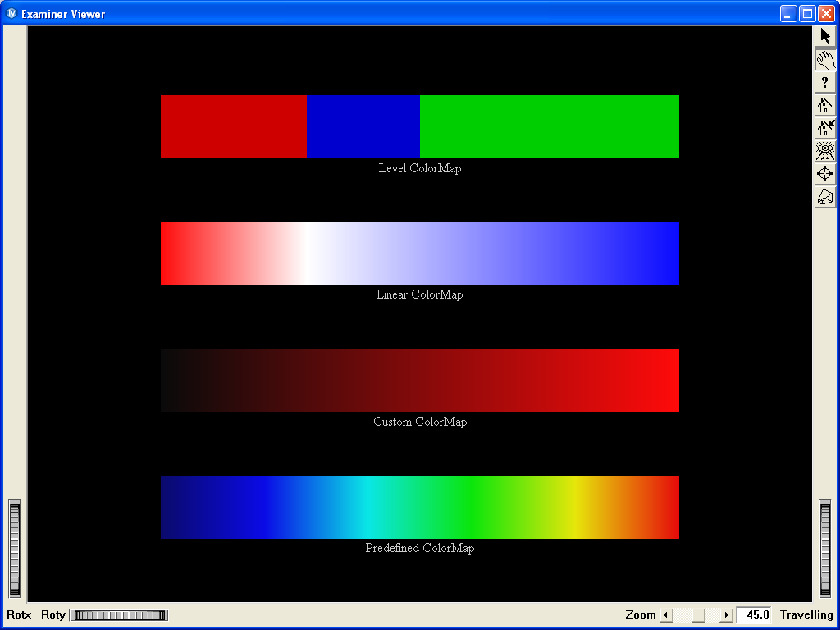This screenshot has width=840, height=630.
Task: Click the Zoom scrollbar right arrow
Action: (x=726, y=615)
